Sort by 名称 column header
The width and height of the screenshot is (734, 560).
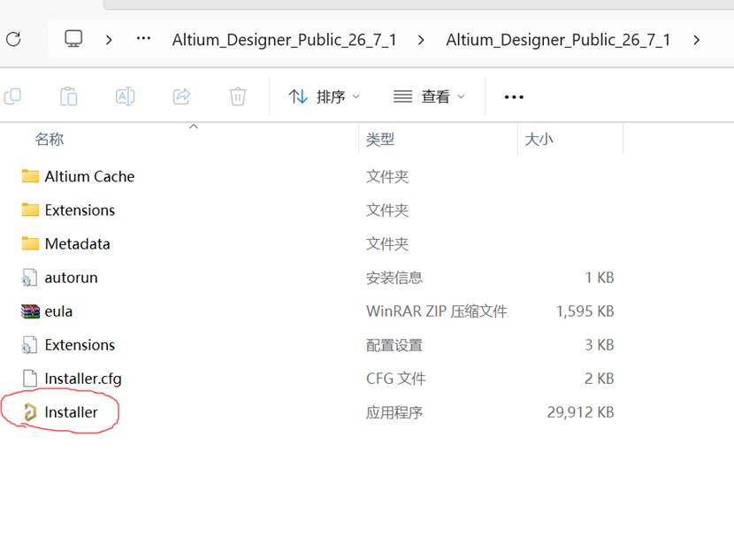point(50,139)
